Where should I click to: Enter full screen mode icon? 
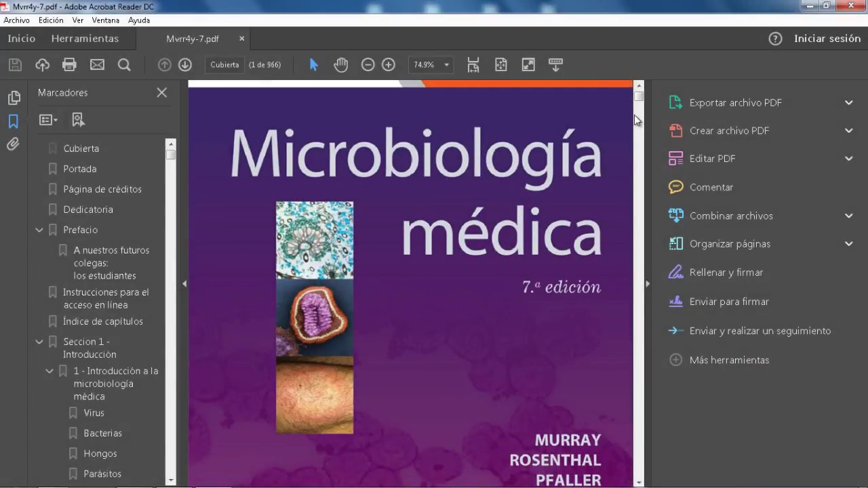coord(528,65)
